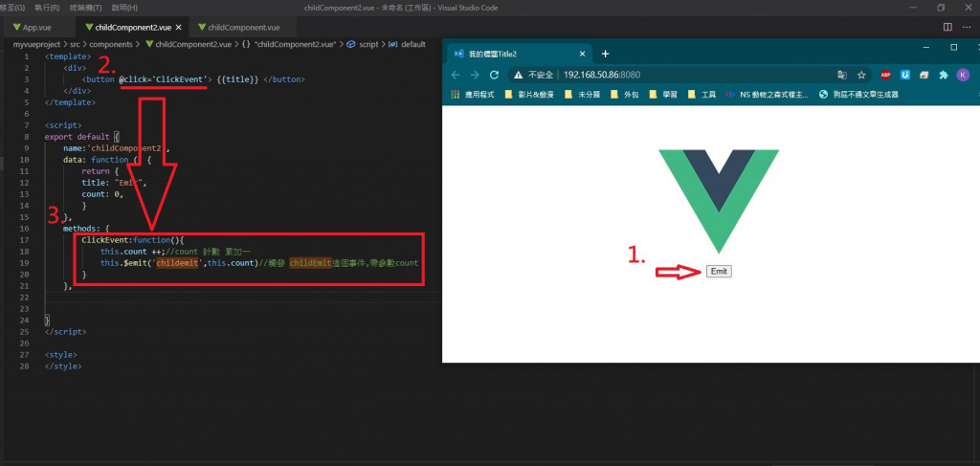Open the 外包 bookmark folder
This screenshot has width=980, height=466.
point(624,95)
